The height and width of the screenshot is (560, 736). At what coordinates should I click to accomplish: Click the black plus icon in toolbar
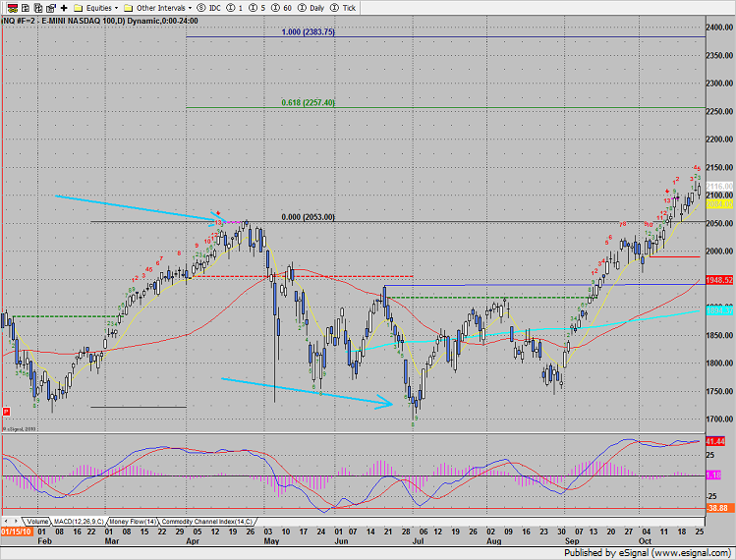[x=64, y=8]
